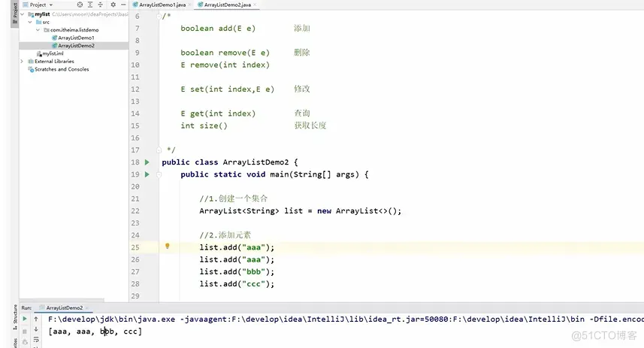Collapse the src folder node

pos(30,23)
